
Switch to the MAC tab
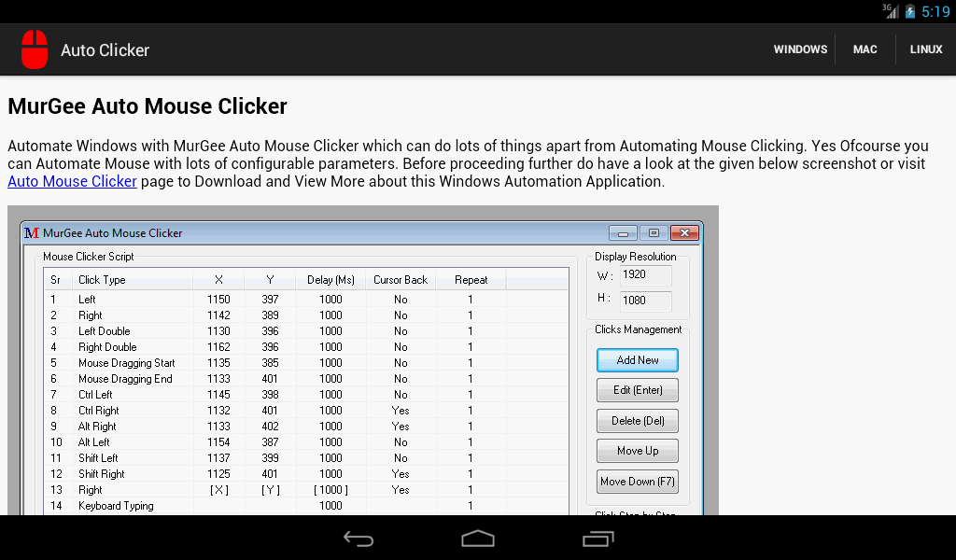[865, 49]
